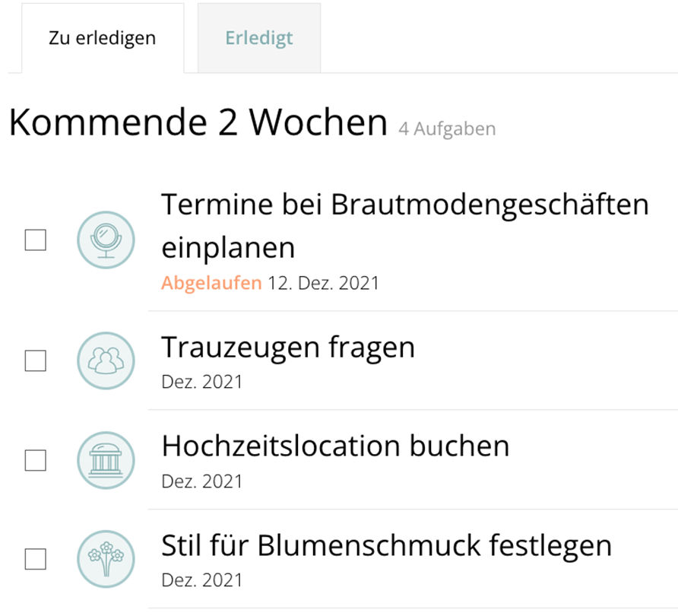Click the mirror icon for bridal shop appointments

(106, 240)
